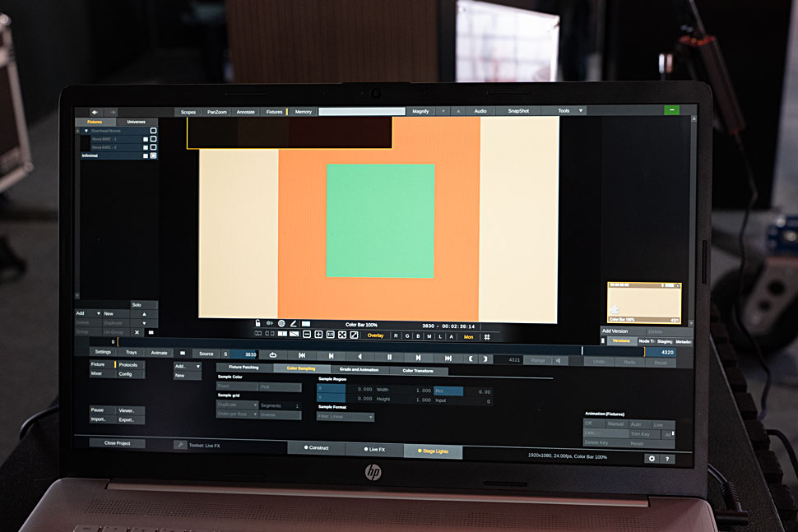The image size is (798, 532).
Task: Pause playback
Action: point(389,357)
